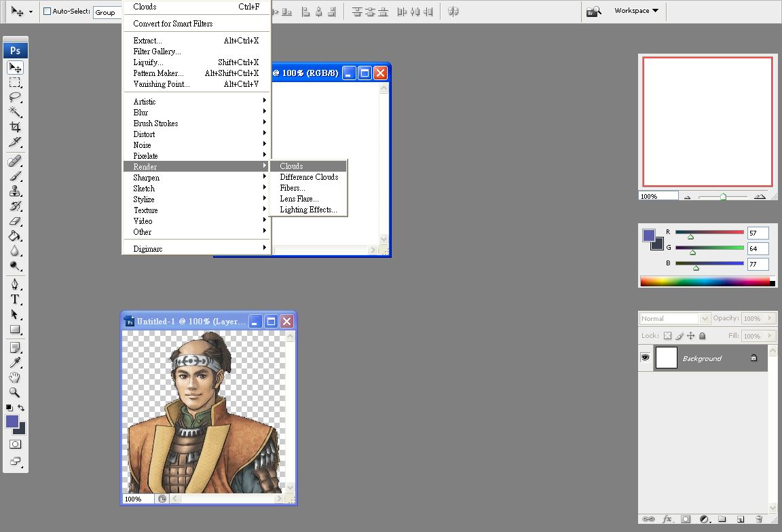Image resolution: width=782 pixels, height=532 pixels.
Task: Open the Vanishing Point filter
Action: click(x=197, y=83)
